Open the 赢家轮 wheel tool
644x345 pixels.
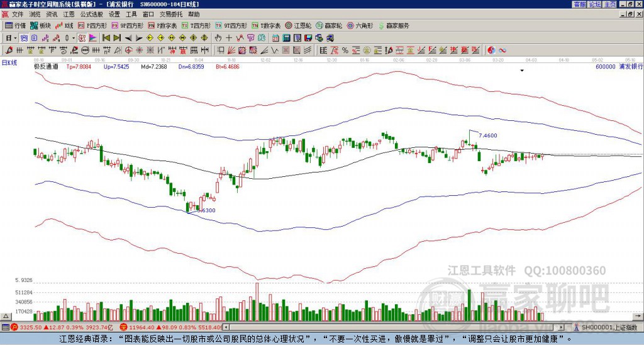coord(329,25)
